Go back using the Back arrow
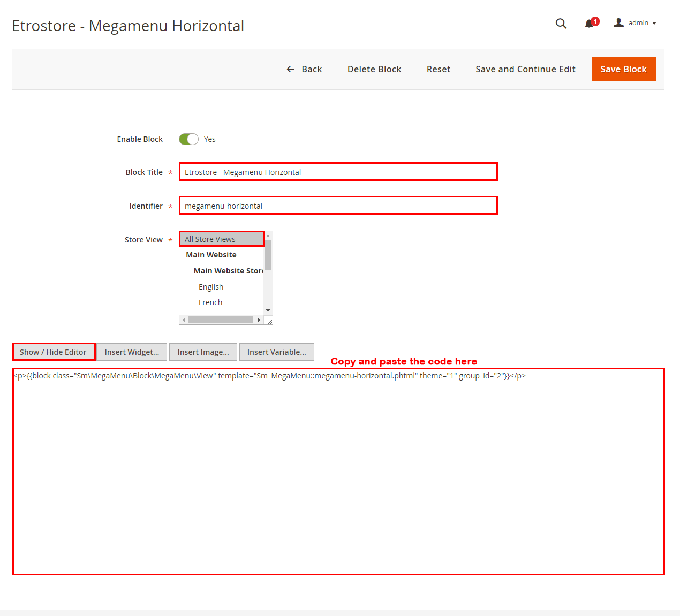 [304, 69]
